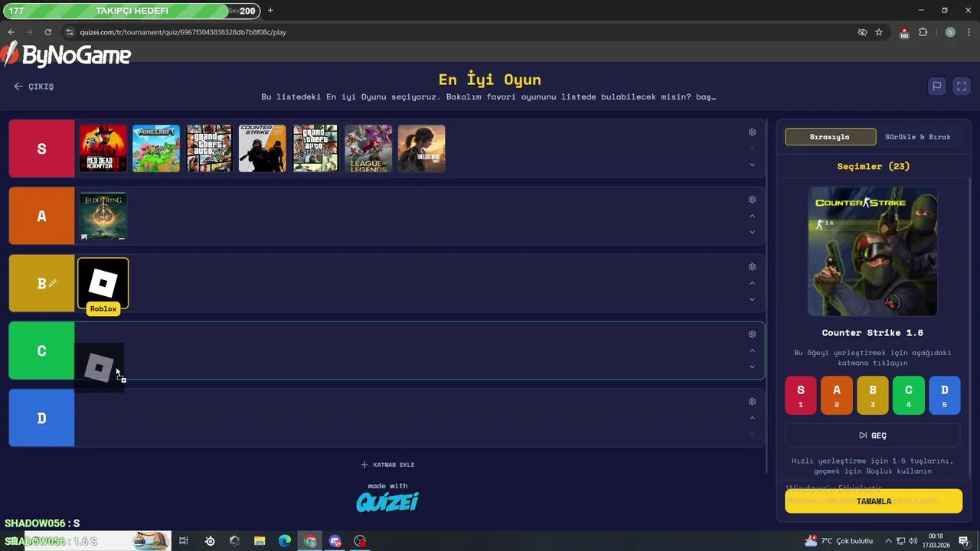The image size is (980, 551).
Task: Exit the quiz via ÇIKIŞ
Action: pyautogui.click(x=34, y=86)
